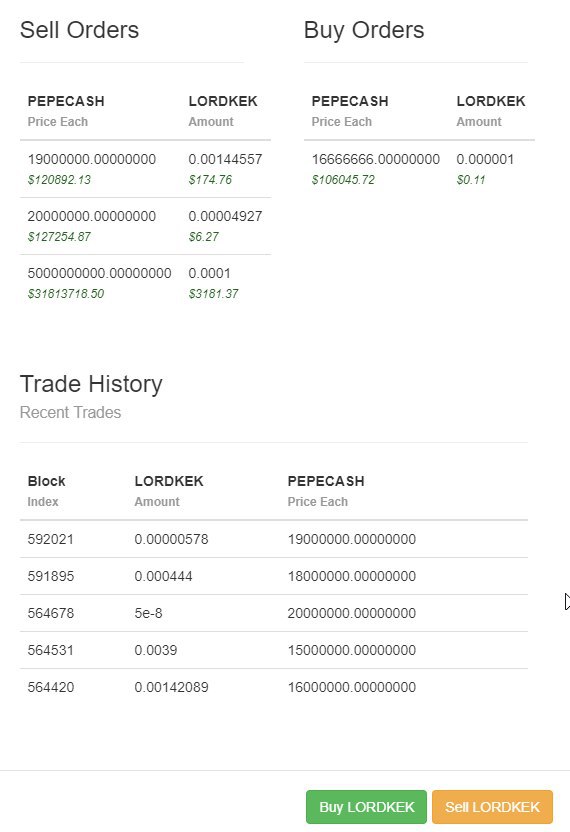Click the Trade History PEPECASH column header
This screenshot has height=832, width=570.
pyautogui.click(x=326, y=481)
